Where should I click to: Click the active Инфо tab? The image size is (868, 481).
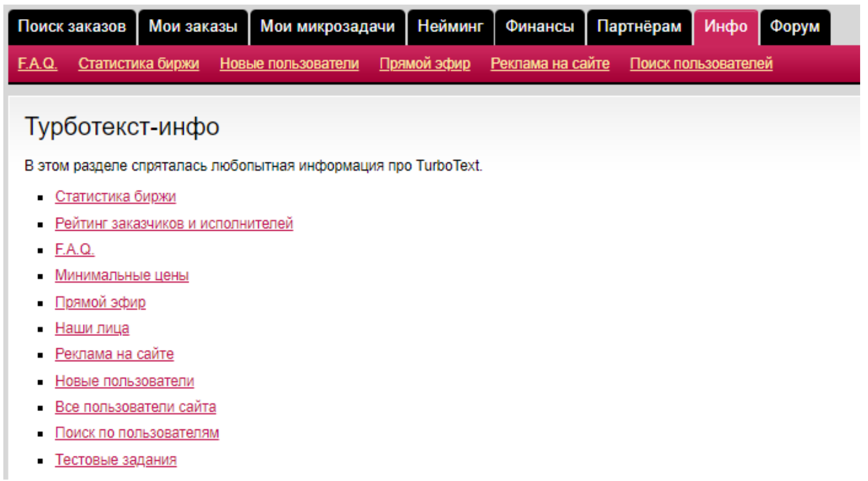[726, 27]
